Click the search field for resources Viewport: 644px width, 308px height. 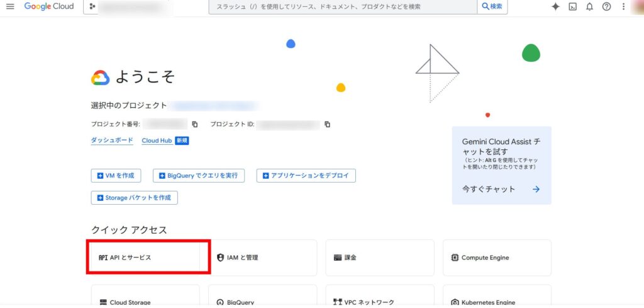pyautogui.click(x=343, y=6)
